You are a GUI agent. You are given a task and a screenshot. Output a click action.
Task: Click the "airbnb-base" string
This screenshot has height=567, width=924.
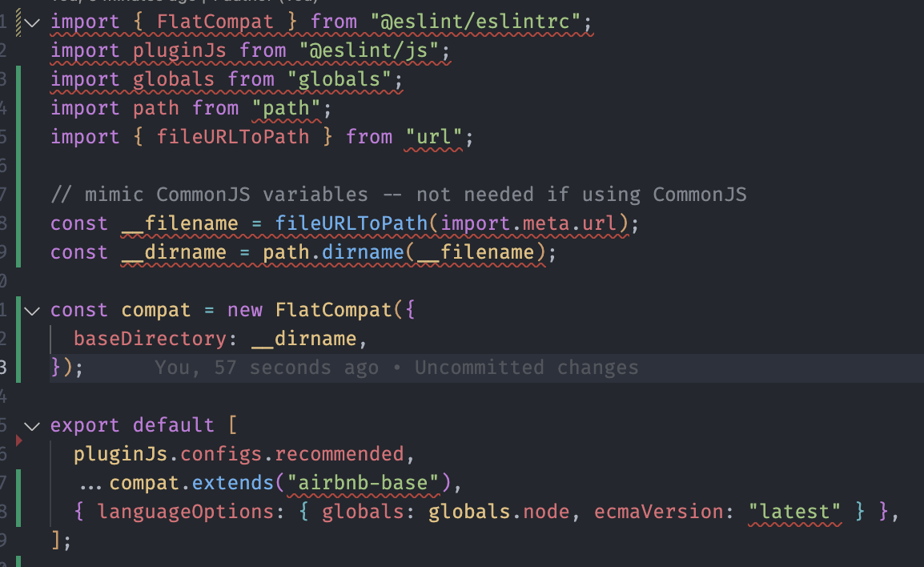click(363, 483)
